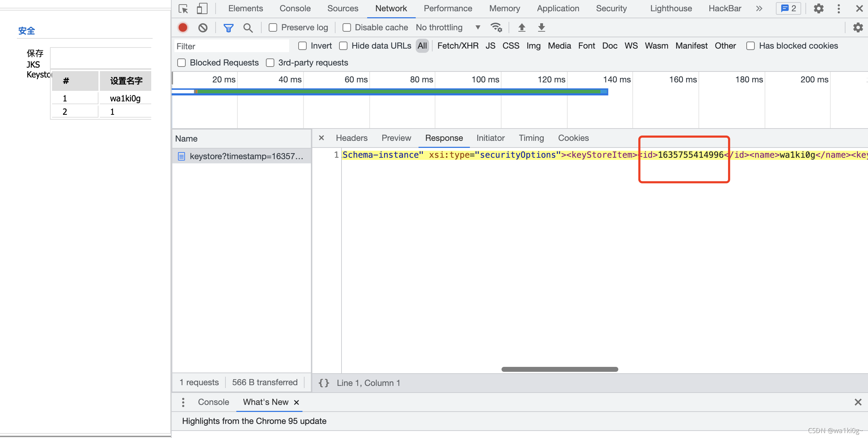Screen dimensions: 868x438
Task: Toggle the device toolbar icon
Action: [202, 8]
